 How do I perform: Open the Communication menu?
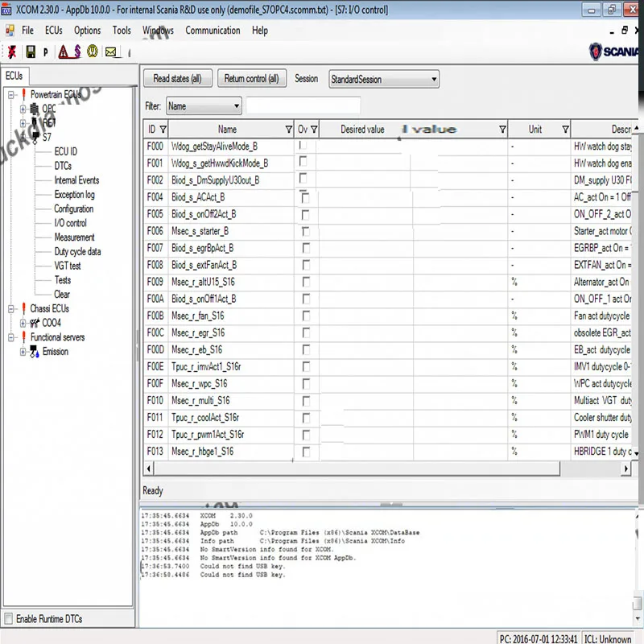(213, 31)
